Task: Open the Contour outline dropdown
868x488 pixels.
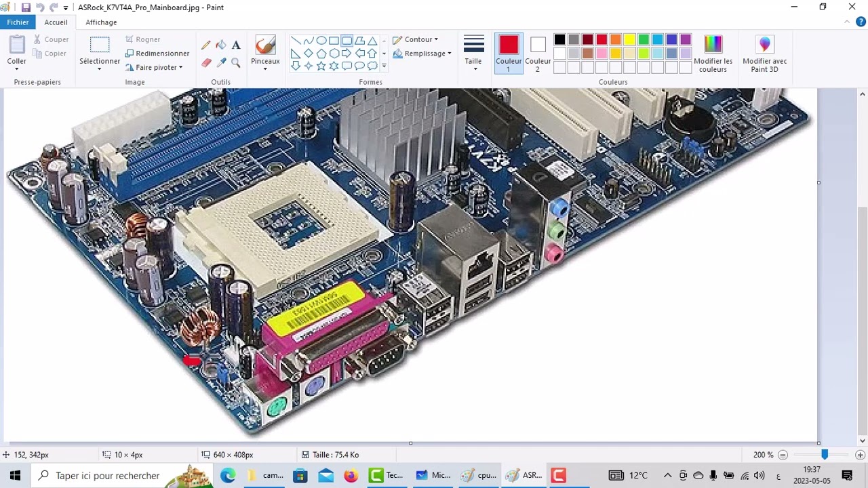Action: pos(416,39)
